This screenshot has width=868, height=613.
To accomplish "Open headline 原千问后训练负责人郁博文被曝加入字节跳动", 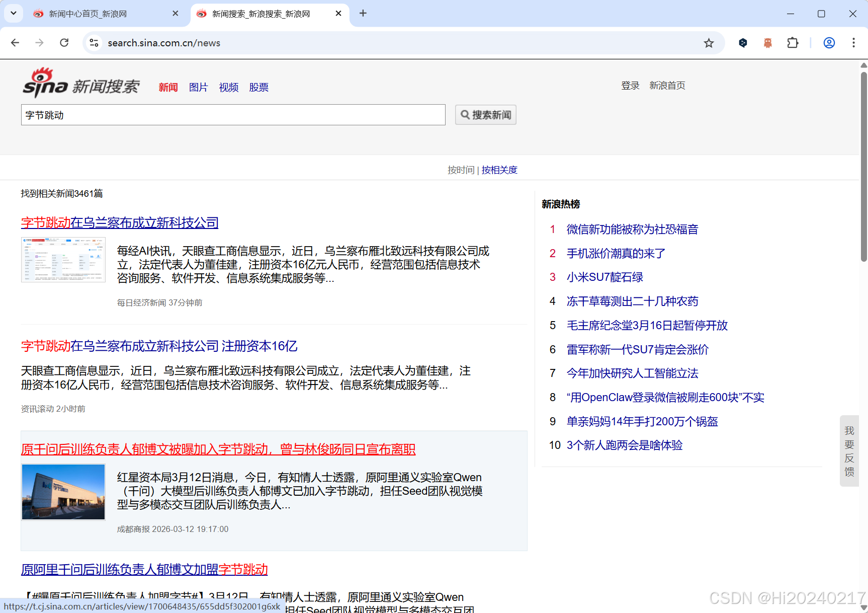I will click(218, 449).
